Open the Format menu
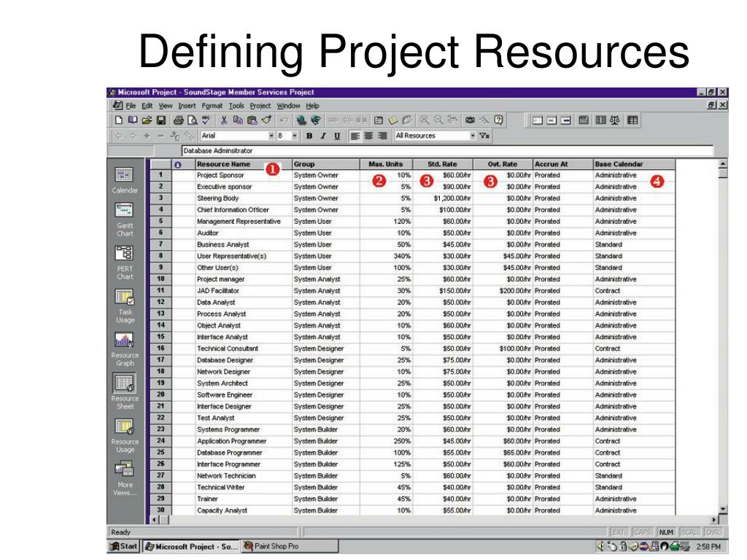747x560 pixels. (x=212, y=106)
